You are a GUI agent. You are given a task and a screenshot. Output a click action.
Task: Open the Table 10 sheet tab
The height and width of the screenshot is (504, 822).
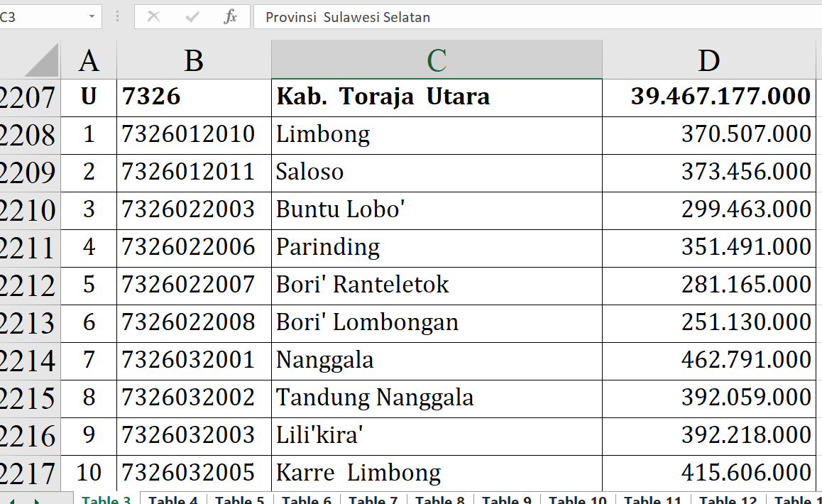pos(578,499)
